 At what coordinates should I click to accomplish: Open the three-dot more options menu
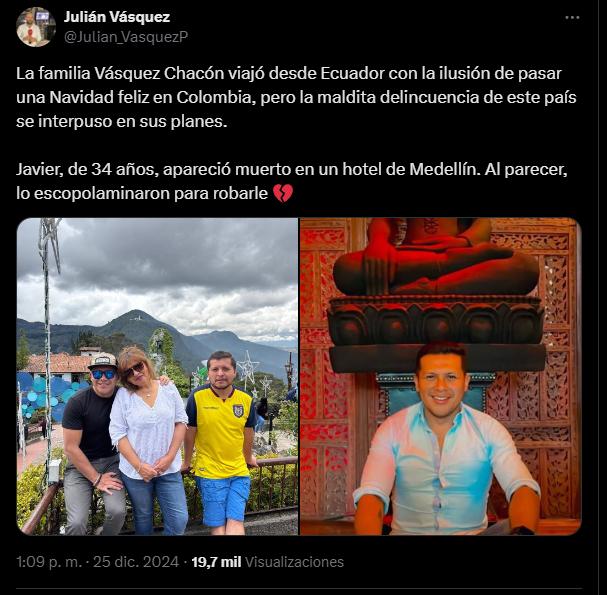click(572, 17)
